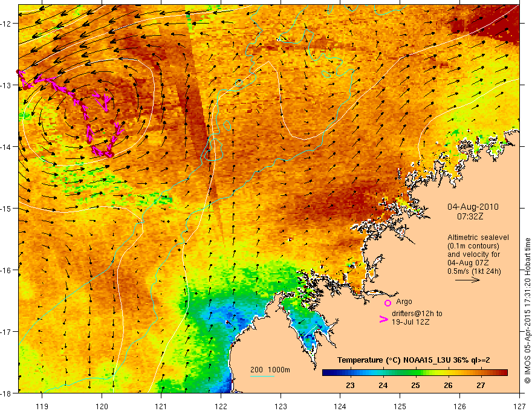Click the "04-Aug 07Z" legend text
Screen dimensions: 532x411
click(x=468, y=263)
